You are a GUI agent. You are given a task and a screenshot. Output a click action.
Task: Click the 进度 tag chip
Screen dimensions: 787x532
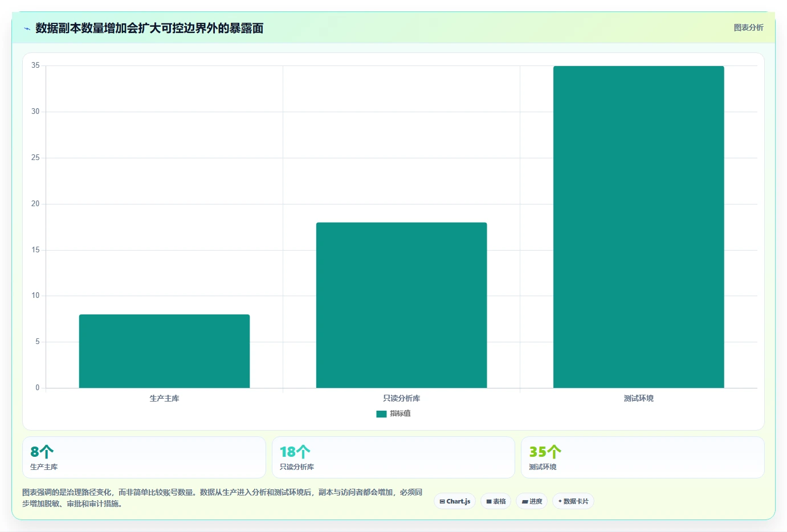pyautogui.click(x=532, y=501)
